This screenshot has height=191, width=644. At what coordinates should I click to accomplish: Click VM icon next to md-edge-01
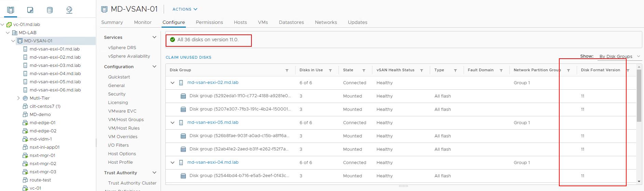pyautogui.click(x=25, y=123)
